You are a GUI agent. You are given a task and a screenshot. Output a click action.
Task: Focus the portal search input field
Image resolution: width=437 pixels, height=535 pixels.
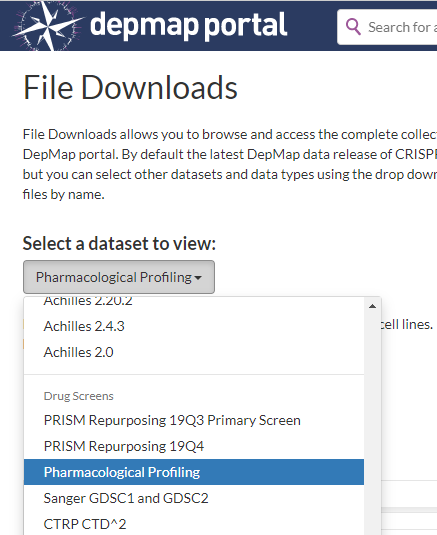click(x=387, y=27)
